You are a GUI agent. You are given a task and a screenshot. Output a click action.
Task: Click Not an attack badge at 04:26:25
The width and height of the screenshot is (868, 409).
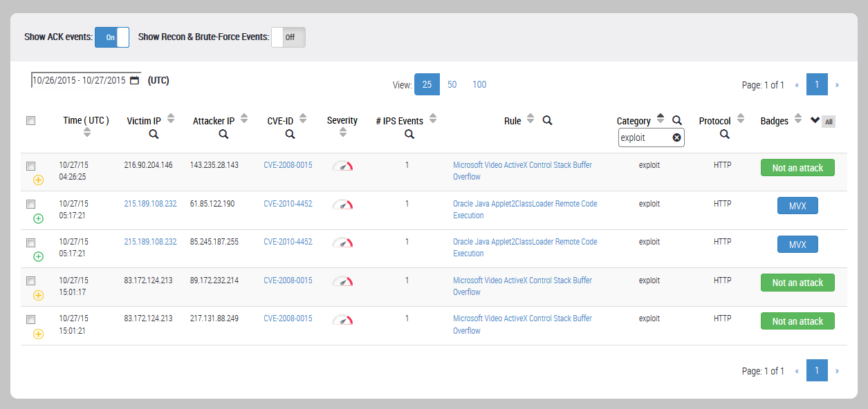point(797,168)
